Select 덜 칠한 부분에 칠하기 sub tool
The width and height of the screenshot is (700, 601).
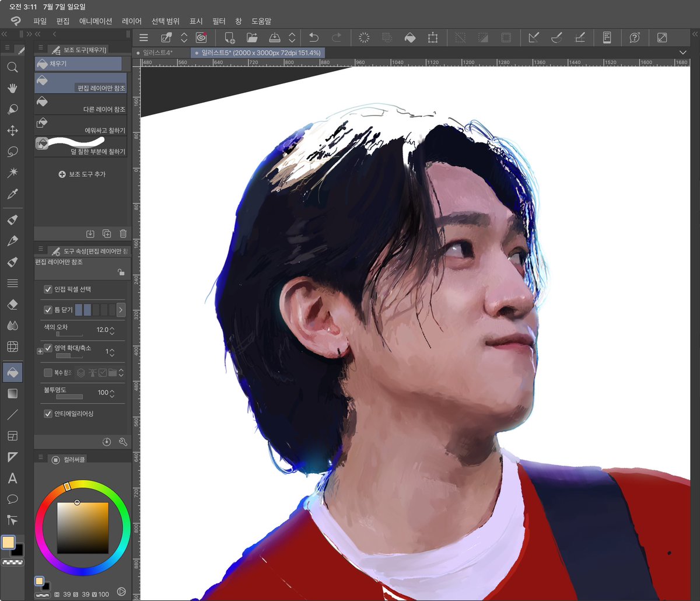(80, 146)
